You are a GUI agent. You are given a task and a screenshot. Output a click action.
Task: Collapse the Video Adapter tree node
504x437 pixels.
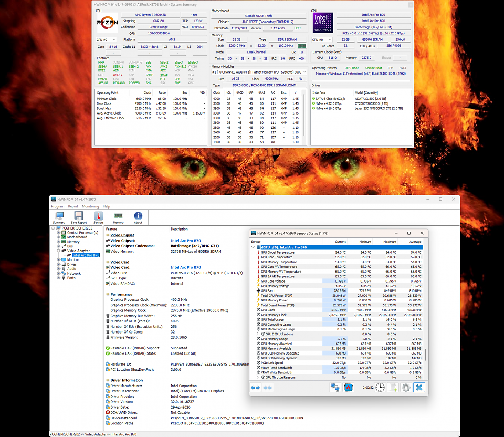click(x=58, y=251)
